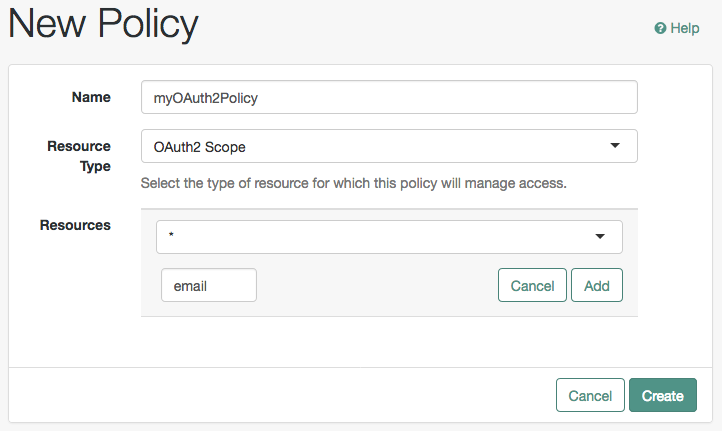The width and height of the screenshot is (722, 431).
Task: Click the New Policy page heading
Action: click(104, 24)
